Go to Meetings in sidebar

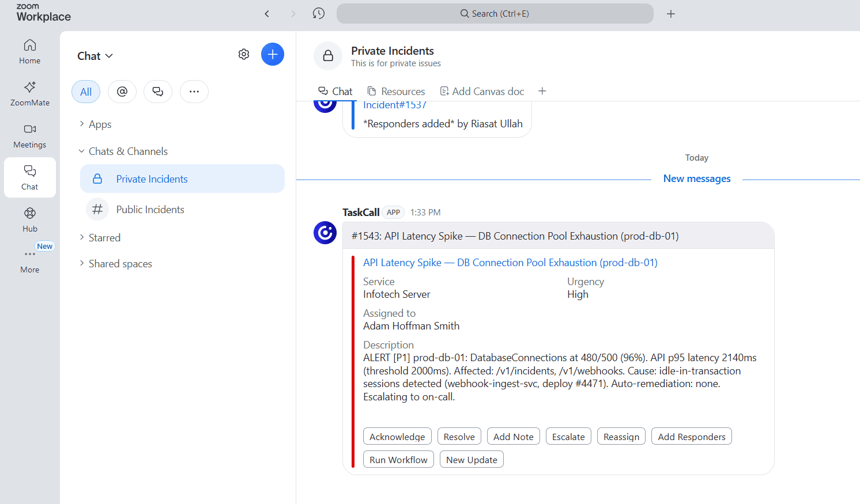click(30, 136)
